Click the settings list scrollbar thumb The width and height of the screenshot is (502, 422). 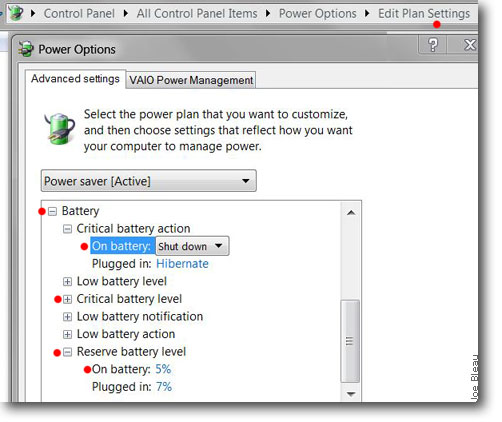tap(350, 341)
